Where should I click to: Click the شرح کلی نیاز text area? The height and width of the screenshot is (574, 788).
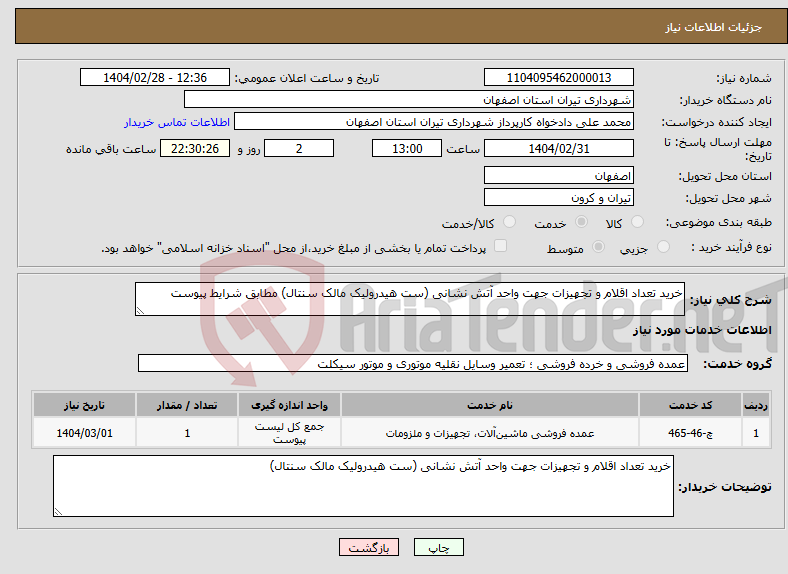click(410, 299)
